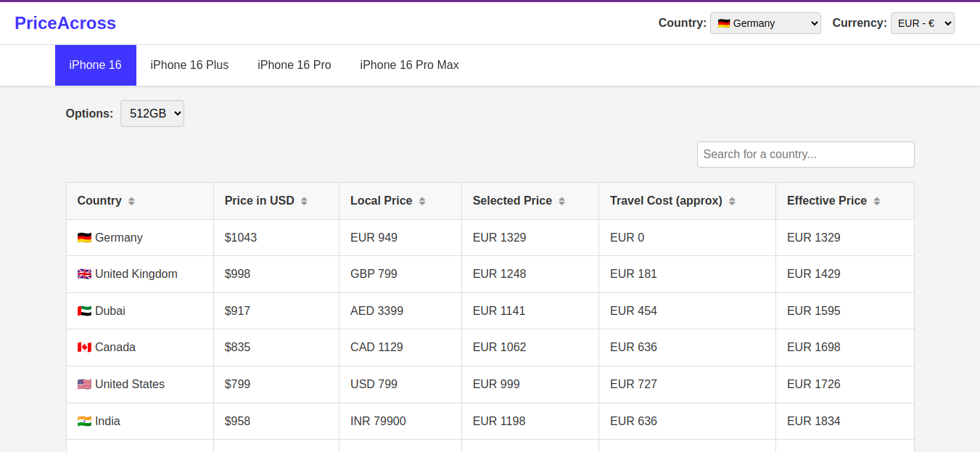Click the UAE flag in the Dubai row

tap(84, 311)
